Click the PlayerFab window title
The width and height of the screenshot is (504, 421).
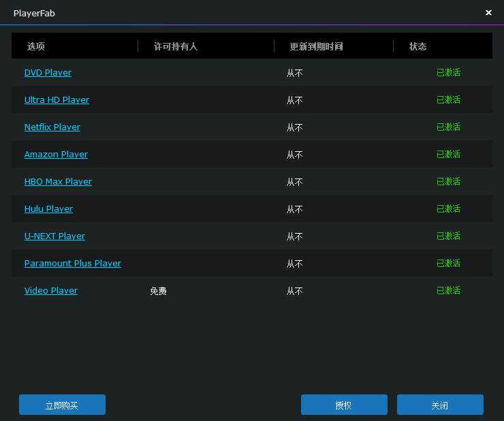pyautogui.click(x=34, y=13)
